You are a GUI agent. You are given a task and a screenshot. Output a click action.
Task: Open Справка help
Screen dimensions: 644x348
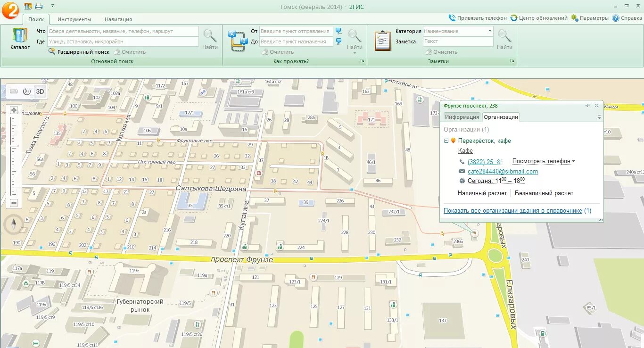coord(627,18)
